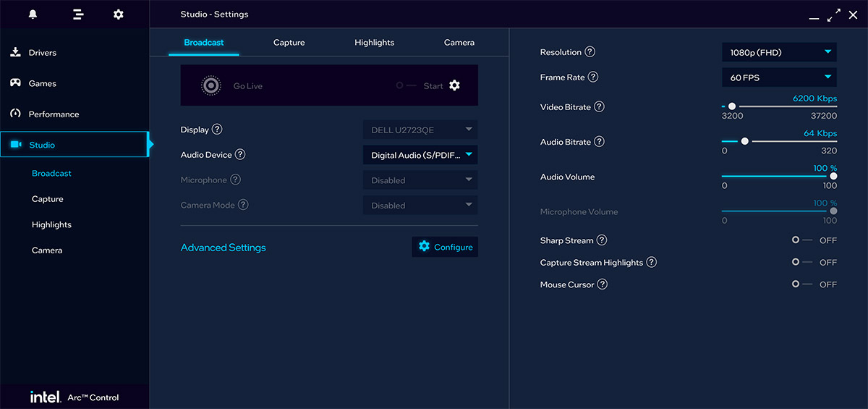Select Camera in the Studio sidebar submenu

pos(47,250)
